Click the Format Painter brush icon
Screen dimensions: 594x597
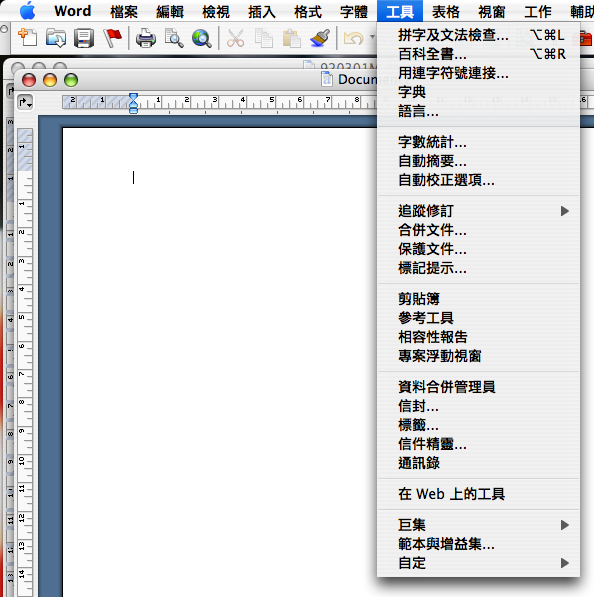[x=320, y=38]
